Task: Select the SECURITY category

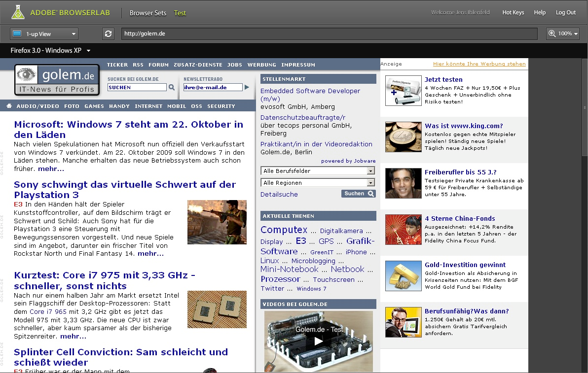Action: coord(221,106)
